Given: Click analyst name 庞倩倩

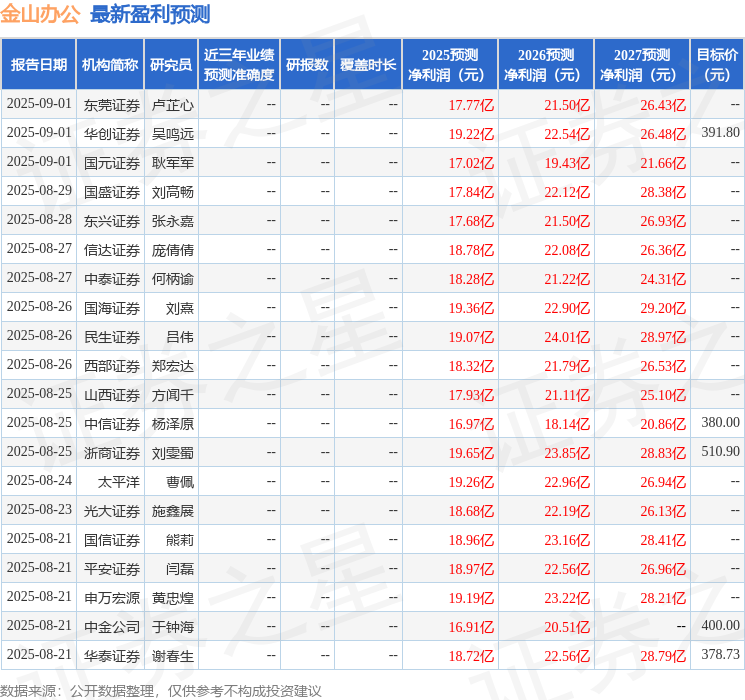Looking at the screenshot, I should point(172,250).
